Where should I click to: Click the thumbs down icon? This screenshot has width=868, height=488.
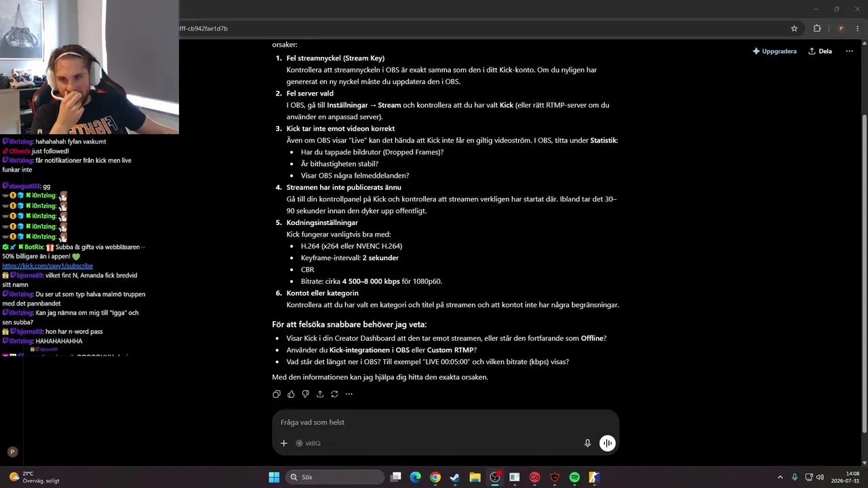[x=305, y=394]
